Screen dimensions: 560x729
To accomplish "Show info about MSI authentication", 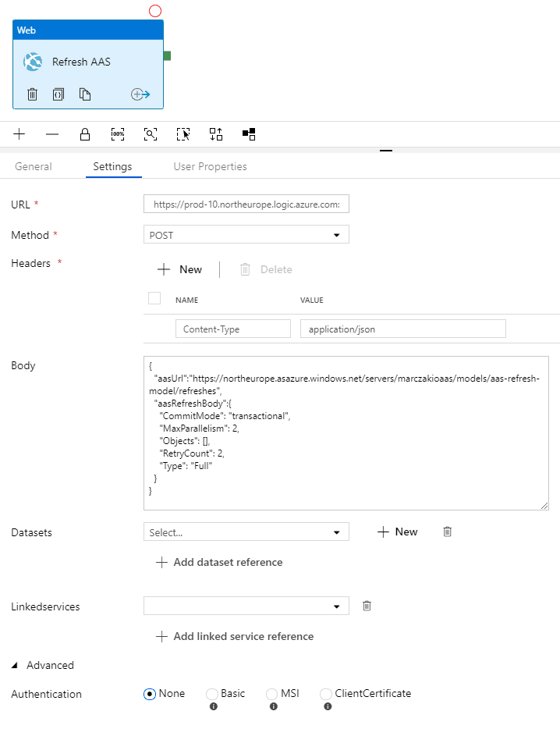I will [x=274, y=706].
